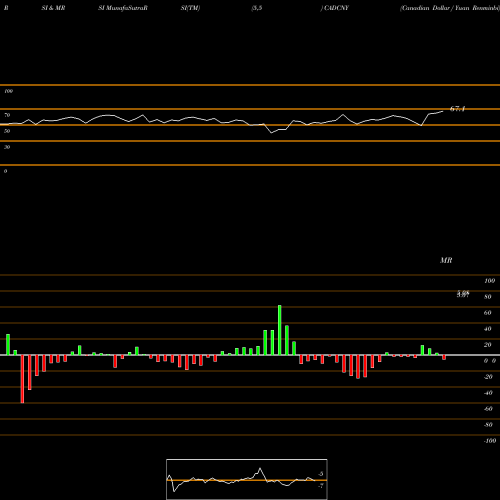
Task: Click the -5 value in mini overview chart
Action: [320, 474]
